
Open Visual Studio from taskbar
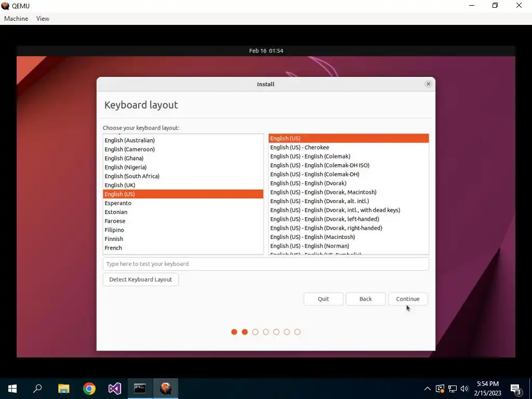[115, 389]
